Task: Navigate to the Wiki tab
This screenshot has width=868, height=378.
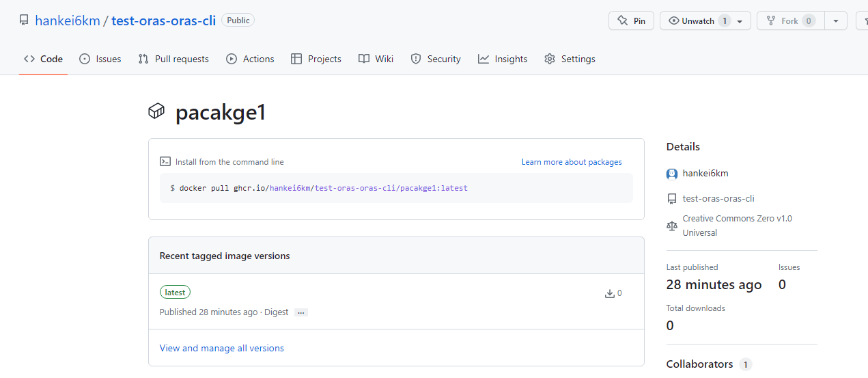Action: 376,59
